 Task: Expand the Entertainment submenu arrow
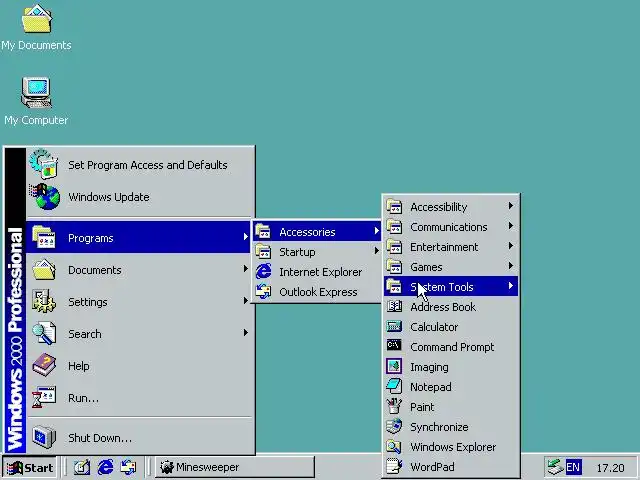tap(511, 246)
